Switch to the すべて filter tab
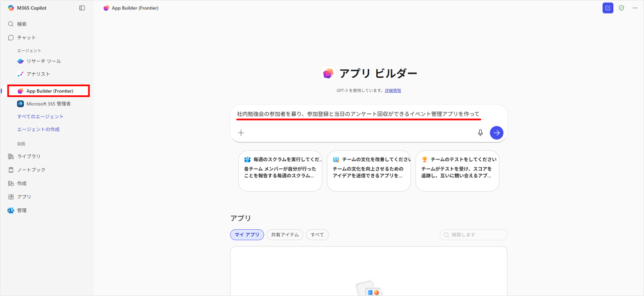This screenshot has height=296, width=644. 317,235
